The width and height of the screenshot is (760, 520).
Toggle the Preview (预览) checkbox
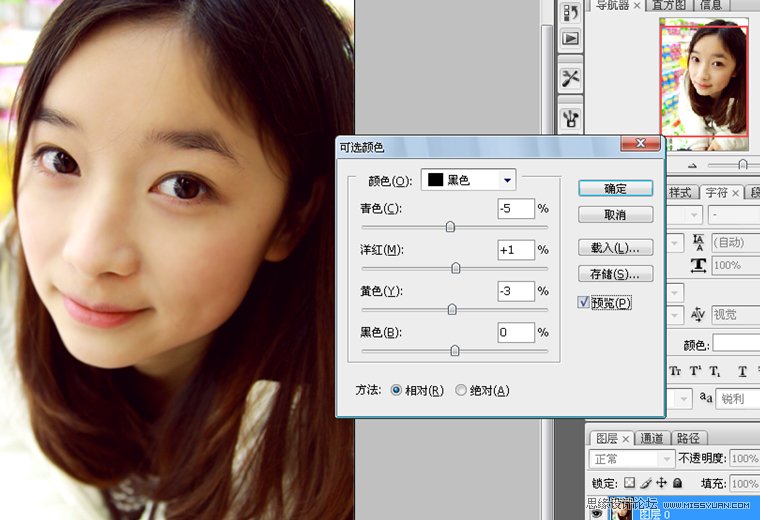(x=584, y=302)
